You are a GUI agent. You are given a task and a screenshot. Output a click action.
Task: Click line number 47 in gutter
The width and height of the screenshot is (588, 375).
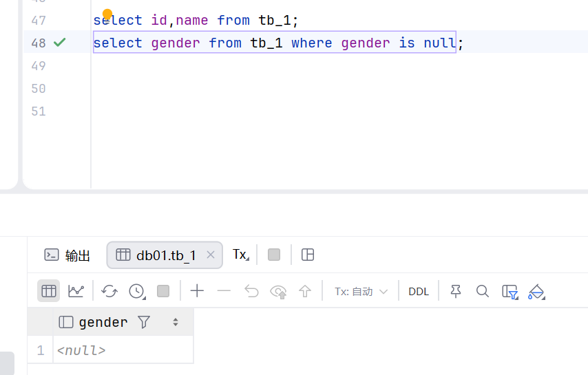39,20
